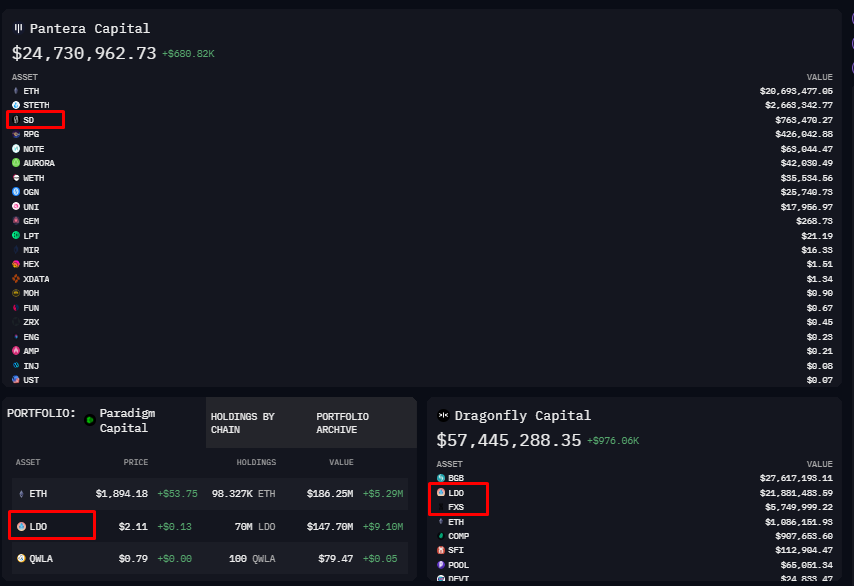Click the MOH token icon
This screenshot has width=854, height=586.
point(16,293)
